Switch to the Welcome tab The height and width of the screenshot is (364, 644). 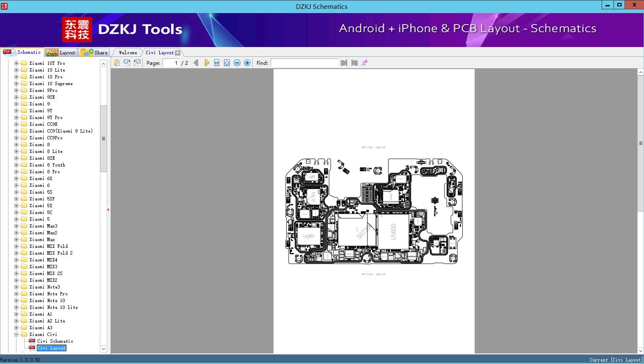(128, 53)
